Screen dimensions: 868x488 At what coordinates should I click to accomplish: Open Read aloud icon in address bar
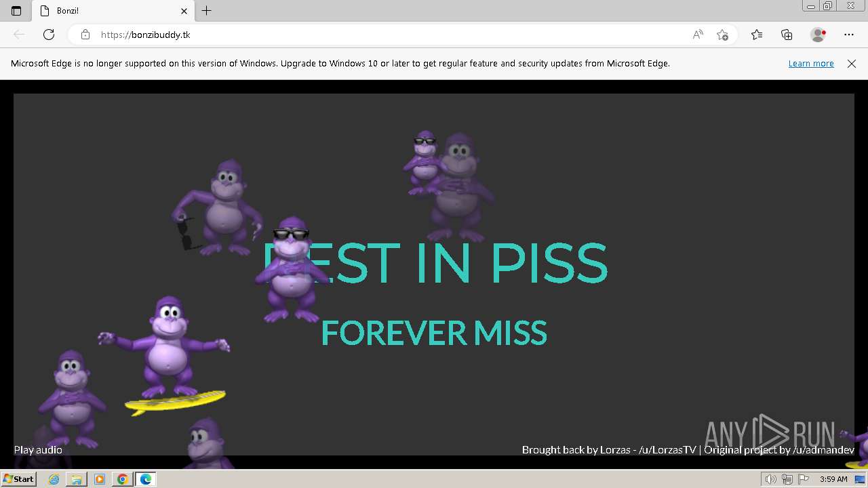(x=698, y=35)
